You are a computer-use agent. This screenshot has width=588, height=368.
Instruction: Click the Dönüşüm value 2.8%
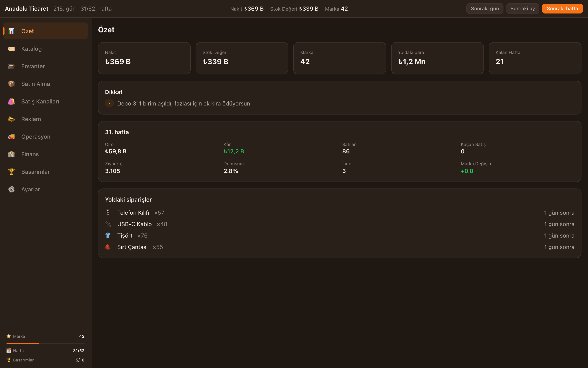pyautogui.click(x=231, y=171)
